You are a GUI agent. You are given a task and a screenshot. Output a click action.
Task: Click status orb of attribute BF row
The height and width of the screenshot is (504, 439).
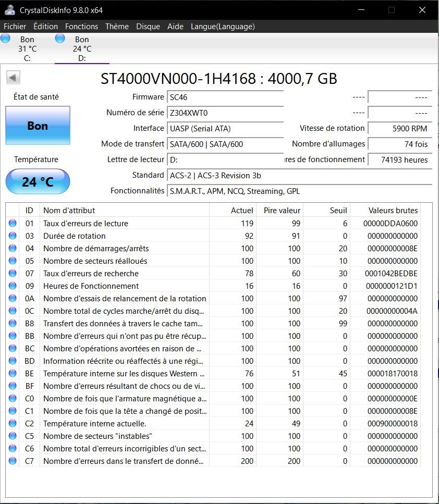pos(13,386)
